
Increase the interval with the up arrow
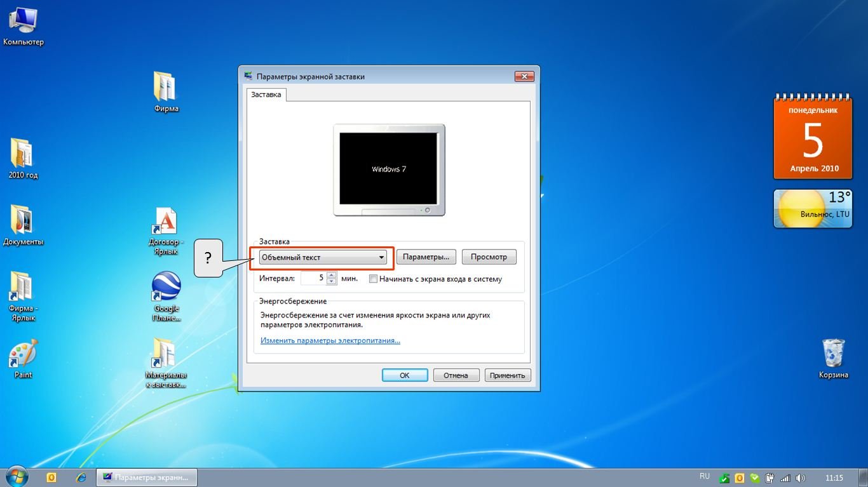tap(332, 275)
